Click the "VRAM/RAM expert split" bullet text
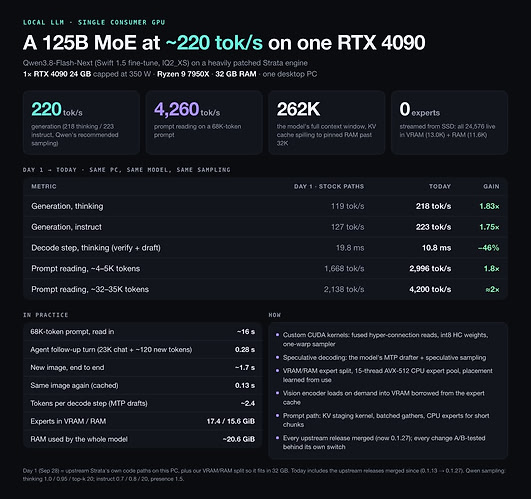 coord(388,375)
